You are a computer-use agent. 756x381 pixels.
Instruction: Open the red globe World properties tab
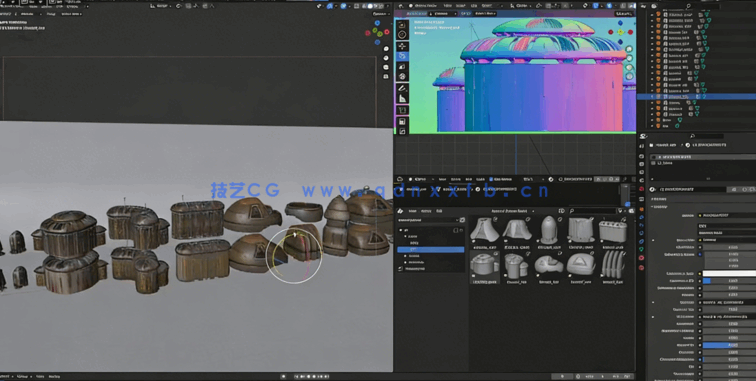tap(641, 189)
